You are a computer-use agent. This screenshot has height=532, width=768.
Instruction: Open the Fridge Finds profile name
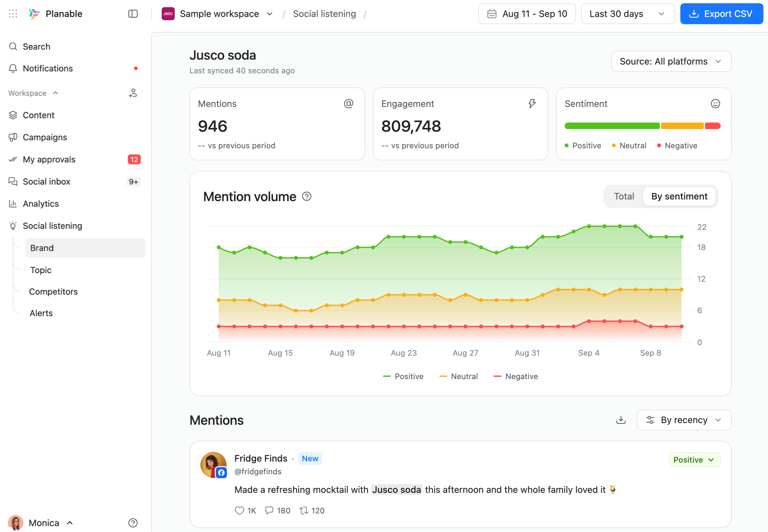pyautogui.click(x=261, y=458)
